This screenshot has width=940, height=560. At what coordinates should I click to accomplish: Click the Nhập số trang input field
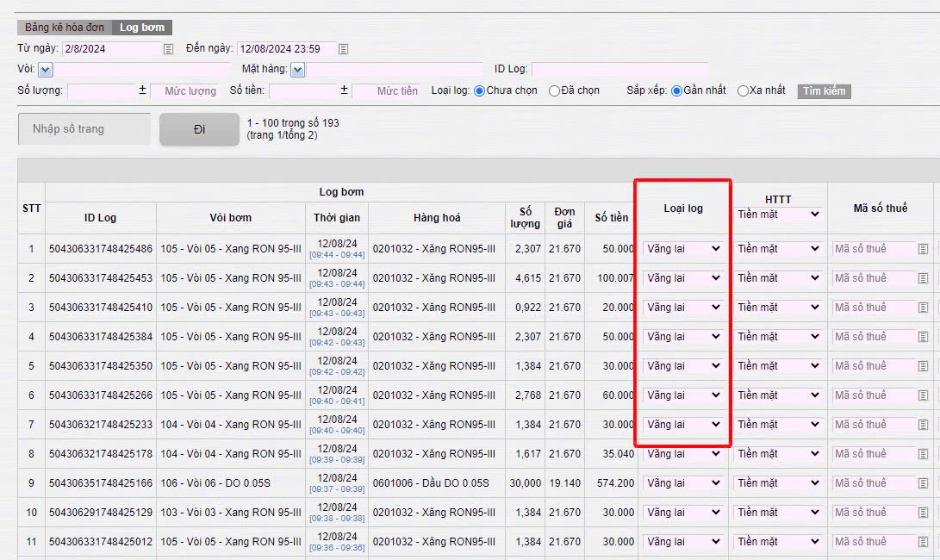pos(84,129)
